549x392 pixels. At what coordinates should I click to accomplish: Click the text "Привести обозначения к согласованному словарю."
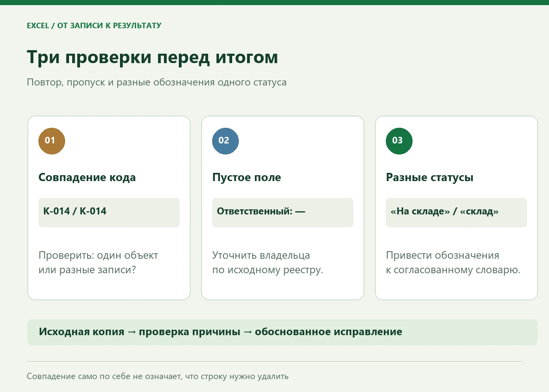pyautogui.click(x=453, y=263)
